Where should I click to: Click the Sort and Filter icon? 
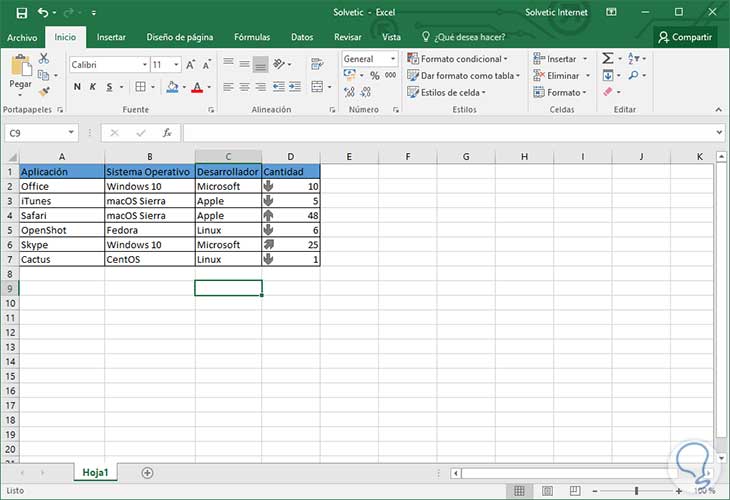633,58
